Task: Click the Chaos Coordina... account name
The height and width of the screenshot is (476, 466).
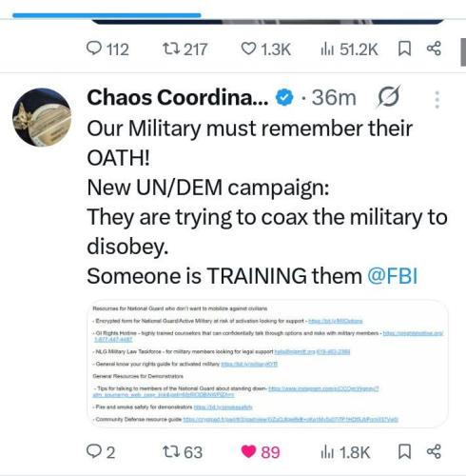Action: (x=178, y=97)
